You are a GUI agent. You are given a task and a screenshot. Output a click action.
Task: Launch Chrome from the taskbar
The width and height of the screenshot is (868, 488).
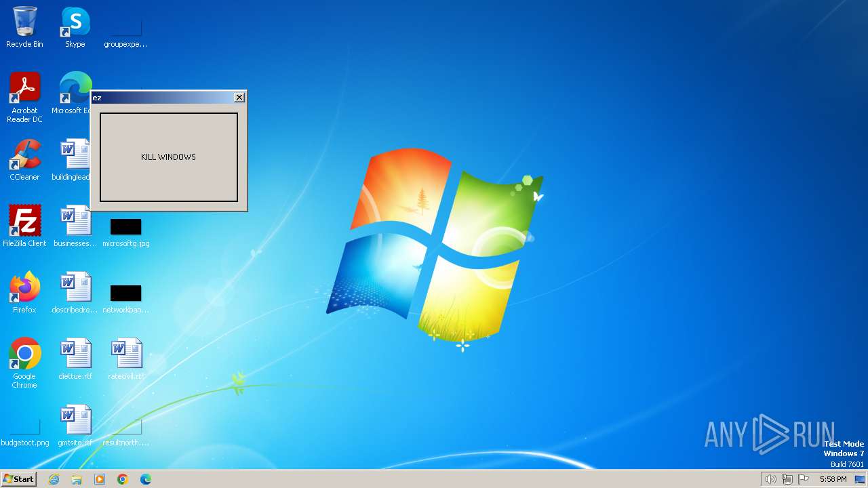pyautogui.click(x=123, y=479)
